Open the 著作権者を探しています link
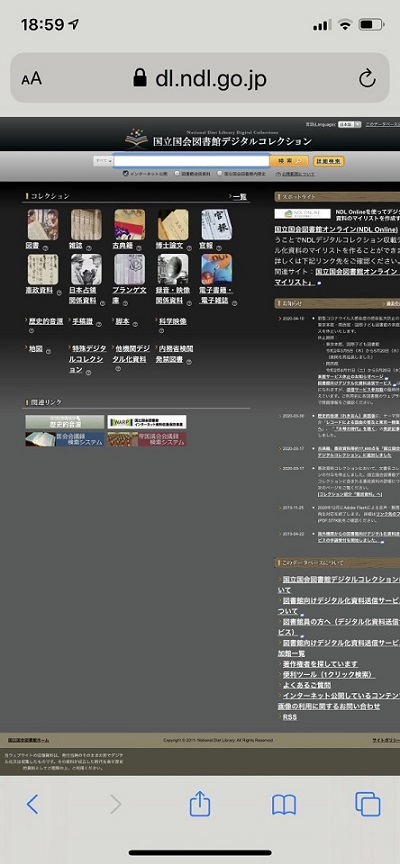The width and height of the screenshot is (400, 864). (320, 664)
